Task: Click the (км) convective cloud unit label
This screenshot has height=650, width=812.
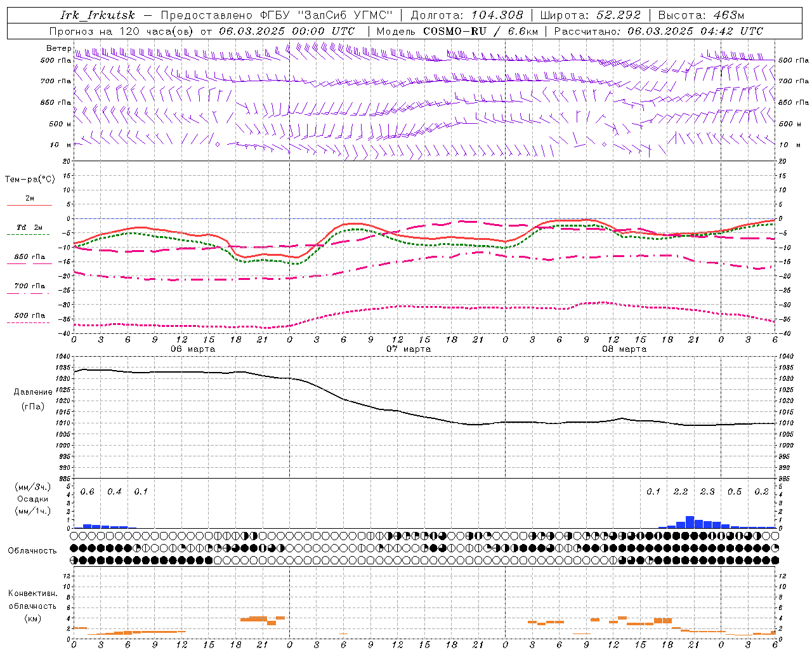Action: click(x=32, y=618)
